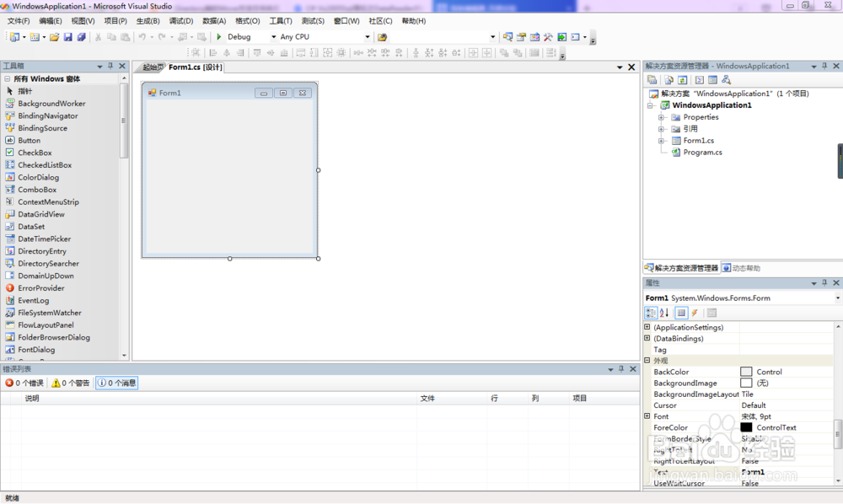
Task: Show Events via lightning bolt icon
Action: coord(695,313)
